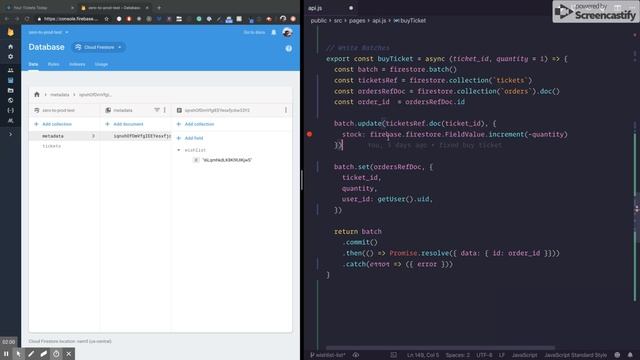Image resolution: width=640 pixels, height=360 pixels.
Task: Open Hosting globe icon in Firebase sidebar
Action: coord(11,100)
